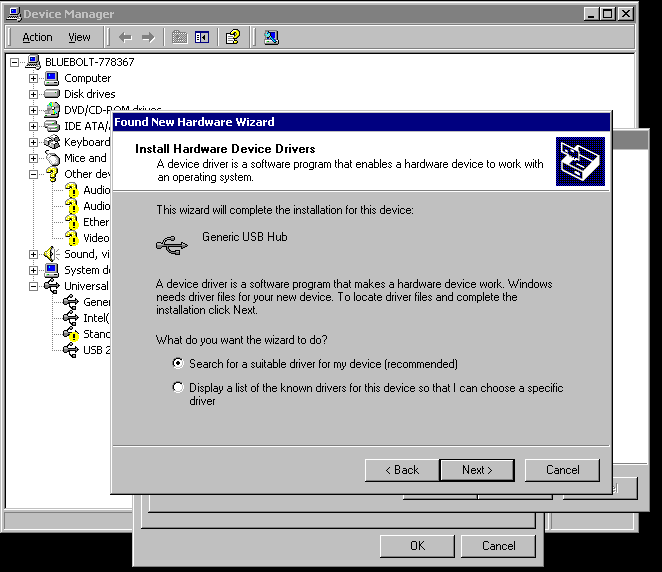The height and width of the screenshot is (572, 662).
Task: Click Back in the hardware wizard
Action: 402,470
